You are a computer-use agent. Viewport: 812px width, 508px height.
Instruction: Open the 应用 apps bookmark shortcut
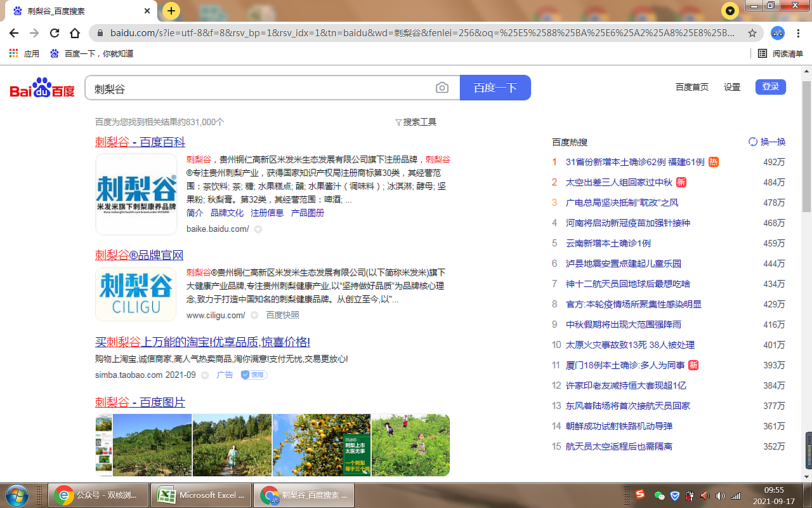point(24,54)
